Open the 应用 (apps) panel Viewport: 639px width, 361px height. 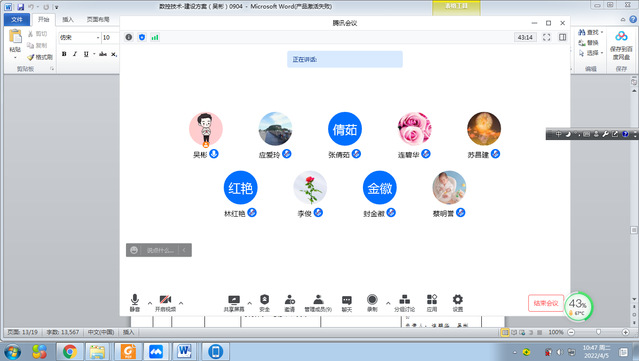[x=432, y=304]
